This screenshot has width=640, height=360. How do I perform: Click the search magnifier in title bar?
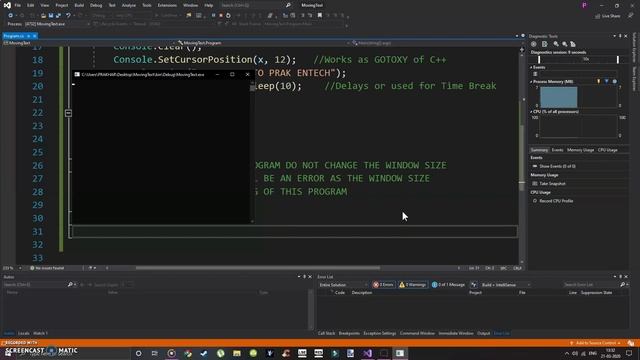pyautogui.click(x=288, y=5)
